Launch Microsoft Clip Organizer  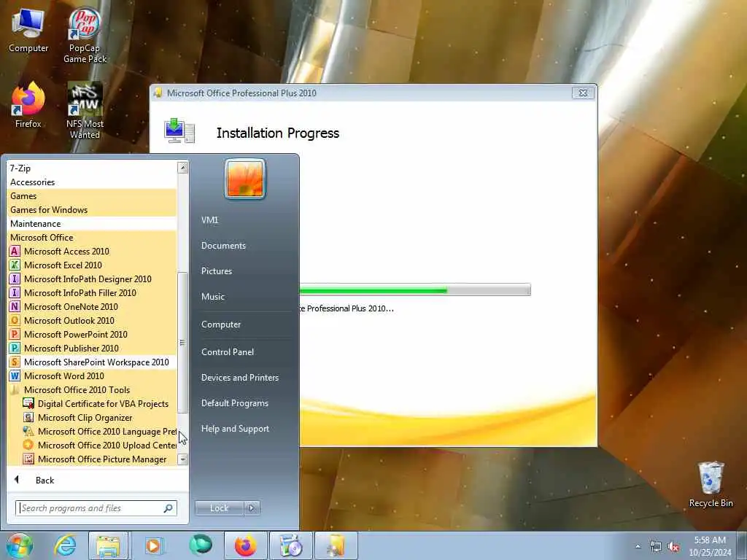[85, 417]
